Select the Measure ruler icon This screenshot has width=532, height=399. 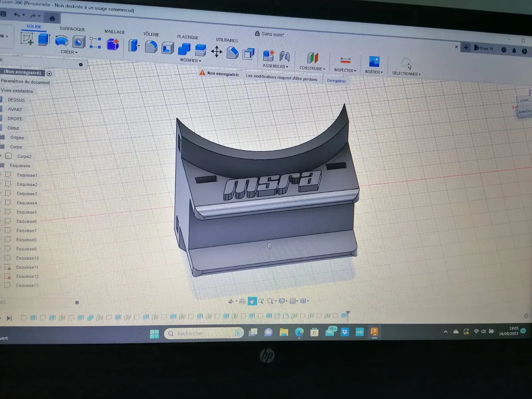pos(345,60)
